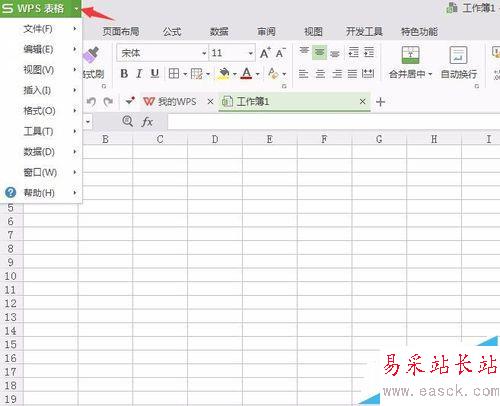Click the undo arrow icon

91,101
